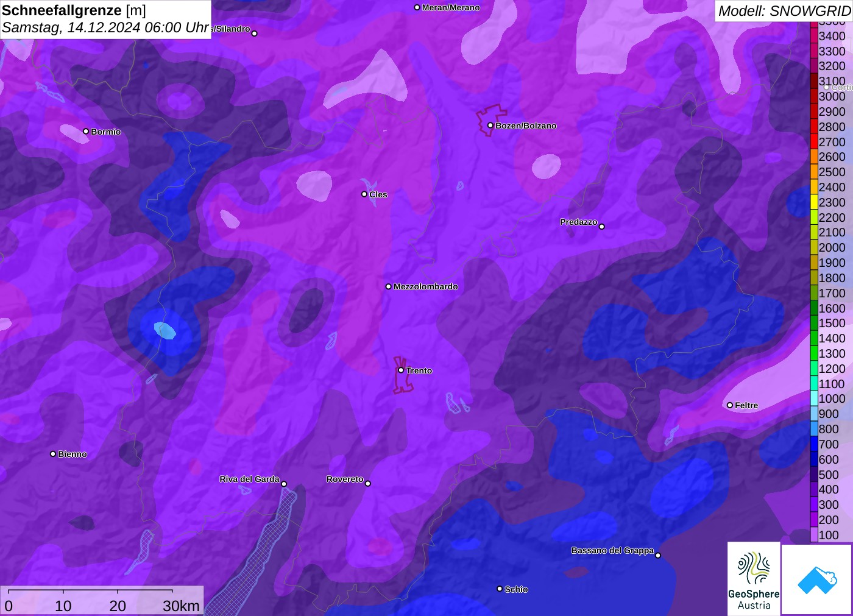Click the Mezzolombardo marker dot
This screenshot has height=616, width=853.
tap(389, 286)
